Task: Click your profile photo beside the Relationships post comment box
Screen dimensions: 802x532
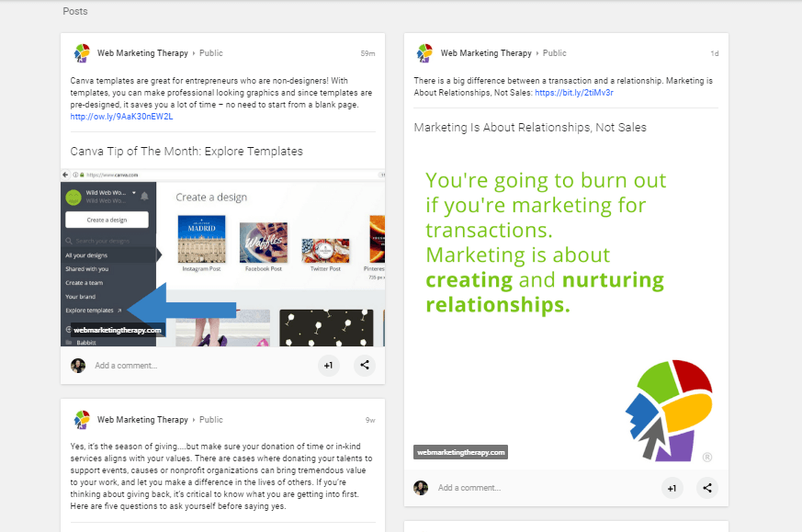Action: pos(421,488)
